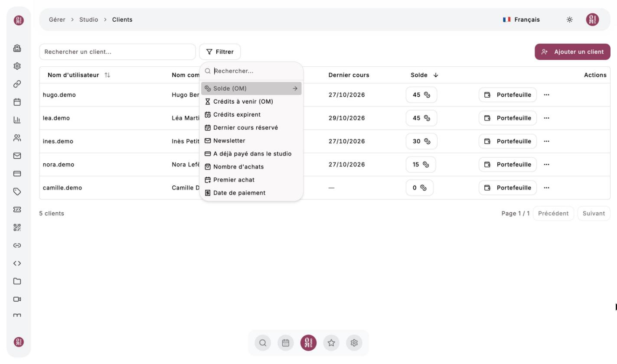This screenshot has height=364, width=617.
Task: Open the envelope mail icon in the sidebar
Action: pos(17,156)
